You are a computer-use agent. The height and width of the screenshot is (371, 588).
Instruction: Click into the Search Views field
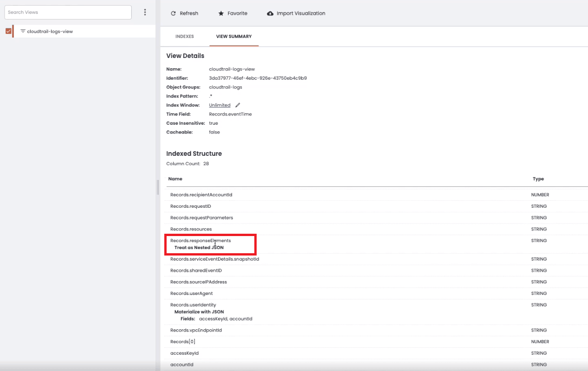click(68, 12)
